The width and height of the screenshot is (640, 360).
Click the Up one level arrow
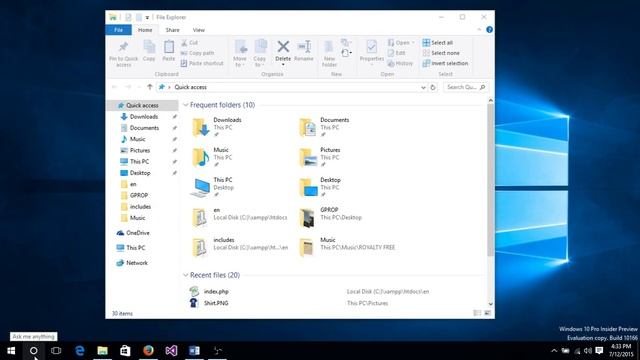click(x=149, y=87)
